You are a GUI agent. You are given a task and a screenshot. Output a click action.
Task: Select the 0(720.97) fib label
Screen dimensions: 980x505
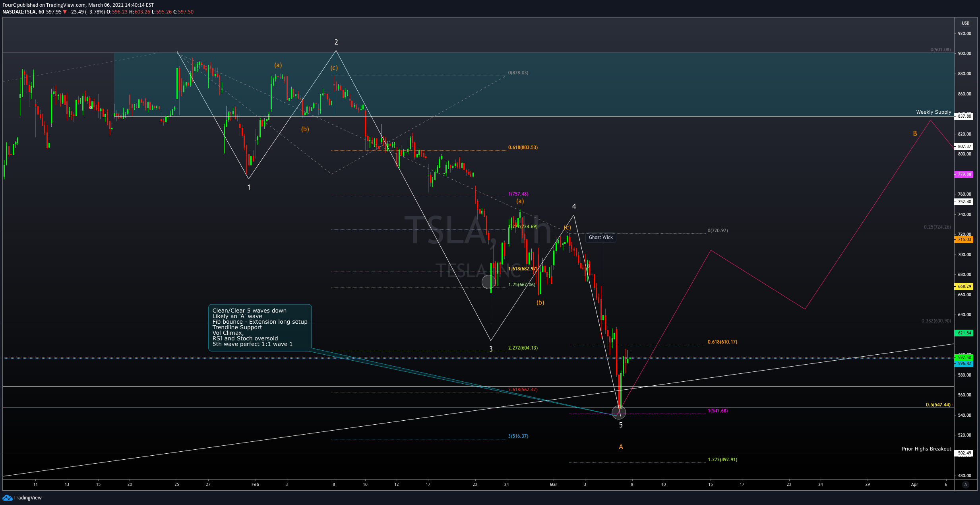click(718, 231)
